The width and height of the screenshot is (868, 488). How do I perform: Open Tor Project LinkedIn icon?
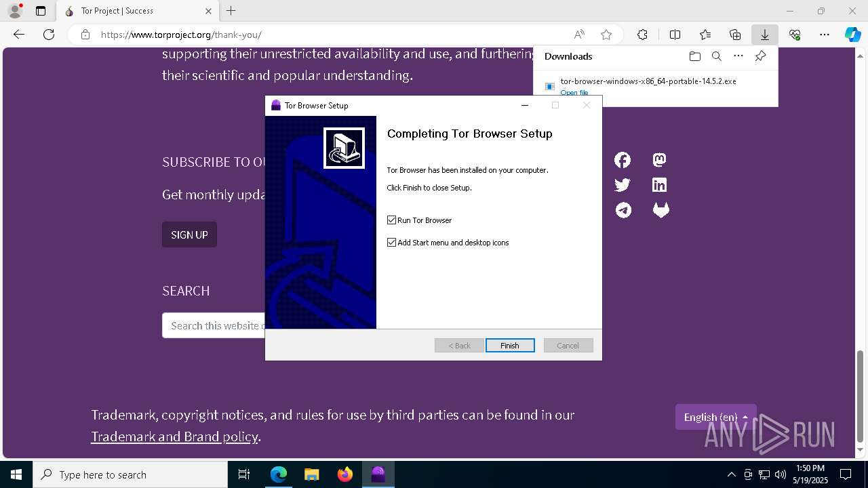659,184
